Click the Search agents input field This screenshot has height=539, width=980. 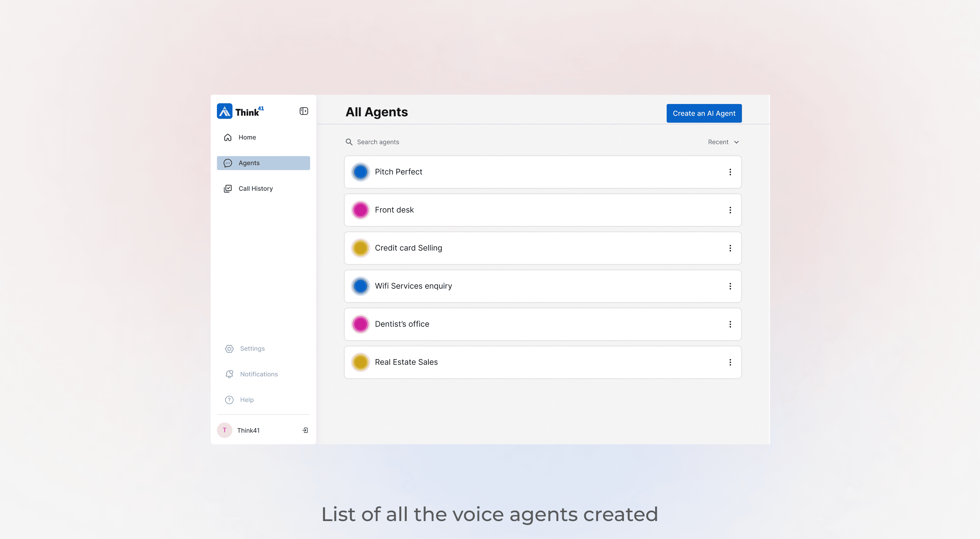point(418,142)
